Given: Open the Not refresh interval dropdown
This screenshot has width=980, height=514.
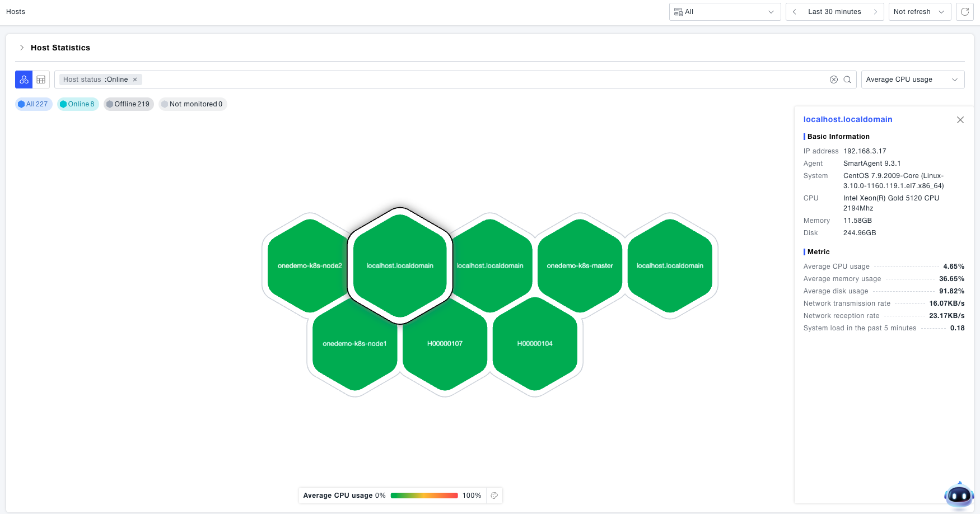Looking at the screenshot, I should [x=919, y=12].
